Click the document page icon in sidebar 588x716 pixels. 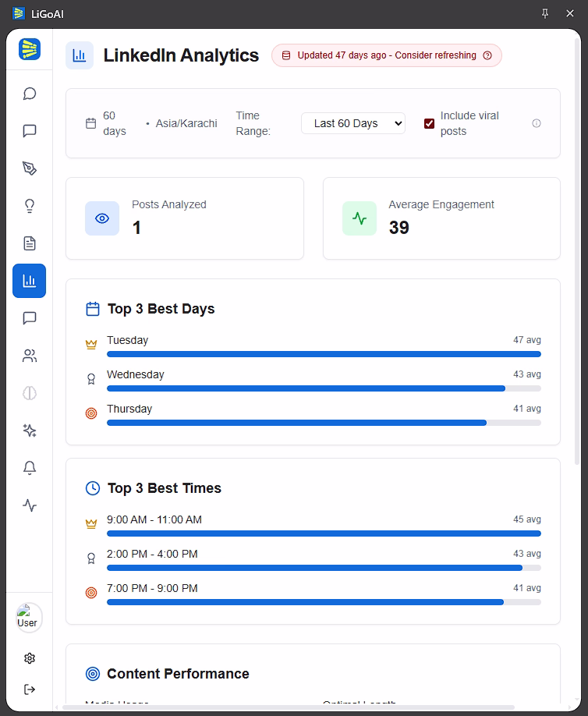pos(30,243)
